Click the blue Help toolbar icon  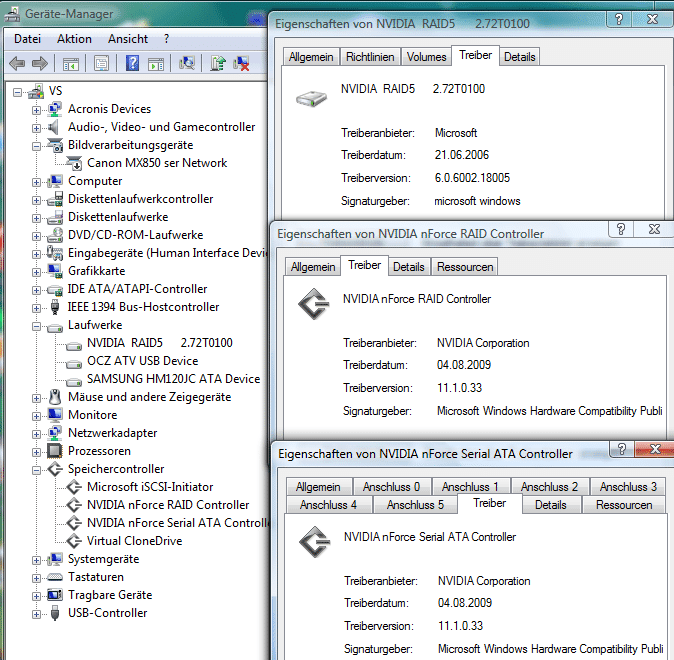click(132, 64)
